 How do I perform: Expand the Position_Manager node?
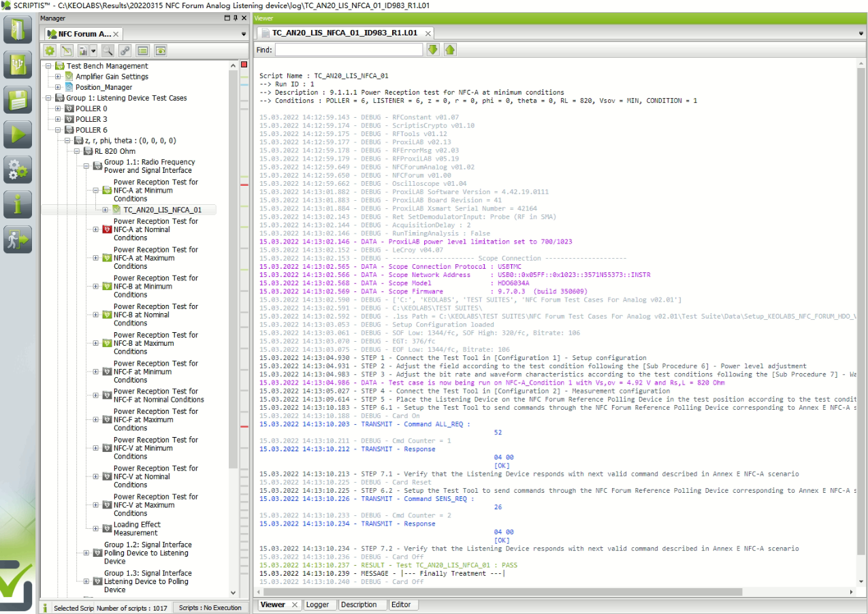tap(58, 87)
